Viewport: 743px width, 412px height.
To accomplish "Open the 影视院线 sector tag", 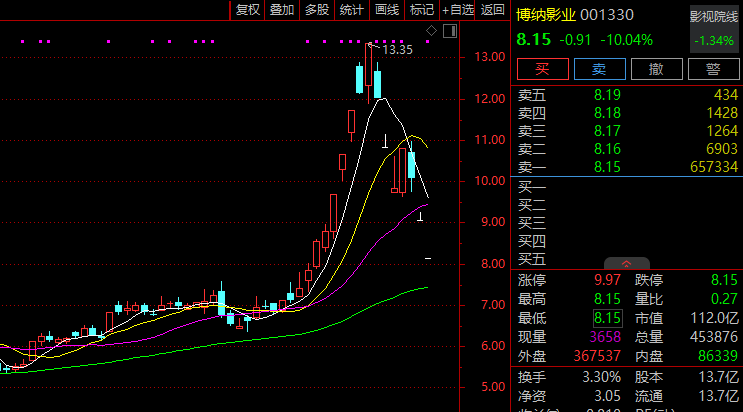I will tap(713, 17).
